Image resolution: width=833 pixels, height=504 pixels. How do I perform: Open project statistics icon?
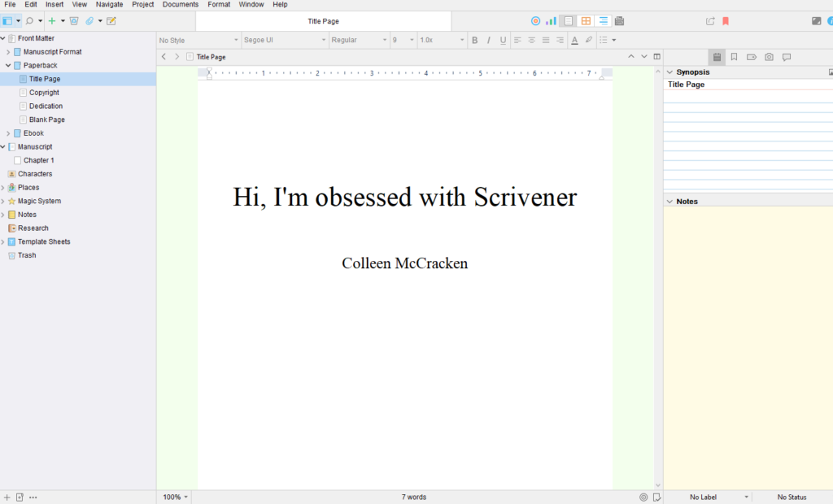[x=551, y=21]
